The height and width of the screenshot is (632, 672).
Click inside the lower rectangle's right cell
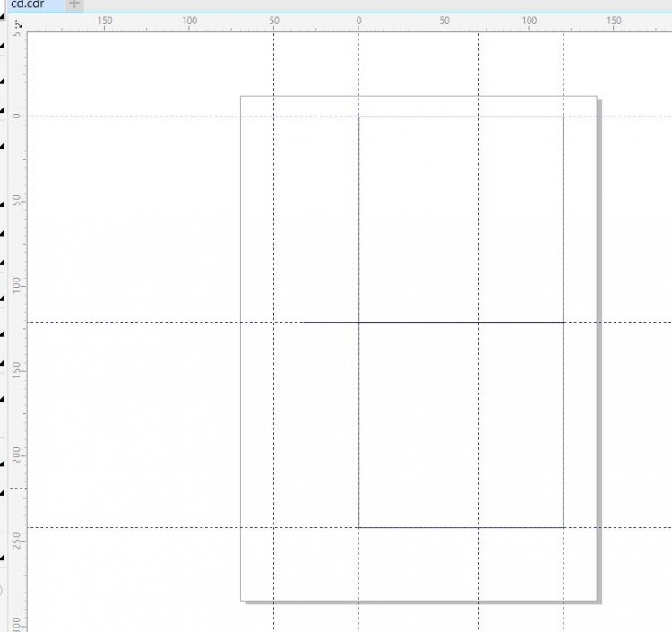click(x=521, y=424)
